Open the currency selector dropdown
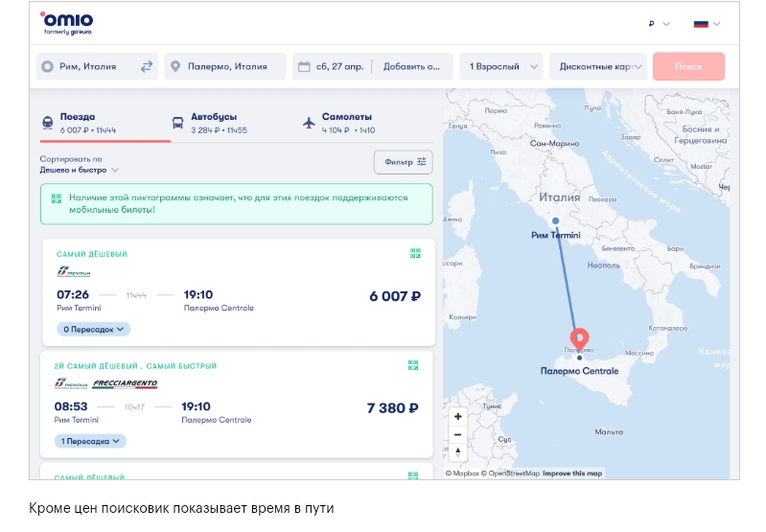Screen dimensions: 766x532 click(x=659, y=23)
